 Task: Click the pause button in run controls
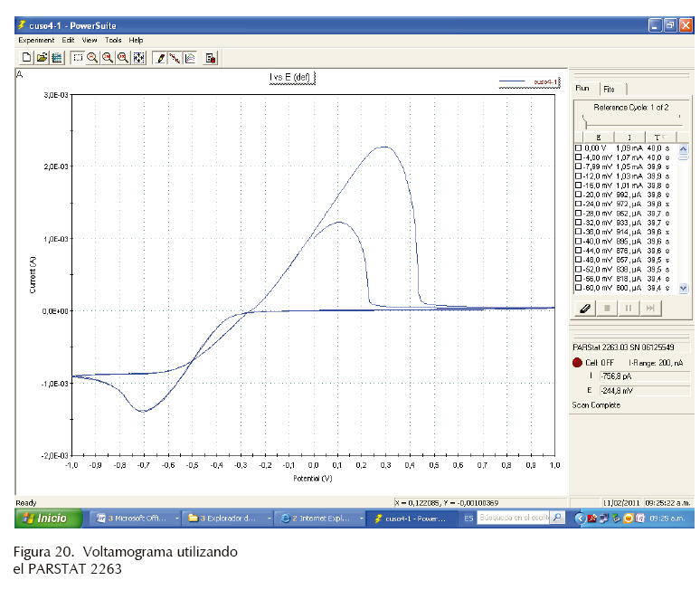tap(629, 309)
